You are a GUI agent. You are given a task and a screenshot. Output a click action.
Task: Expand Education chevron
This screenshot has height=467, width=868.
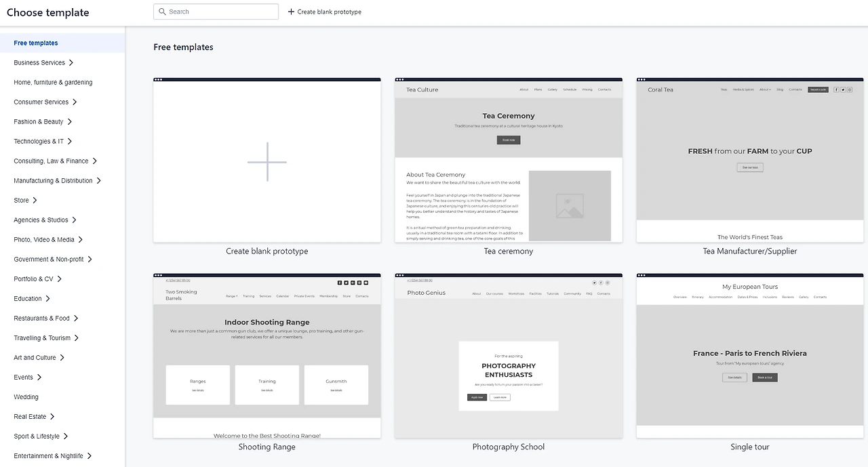48,298
